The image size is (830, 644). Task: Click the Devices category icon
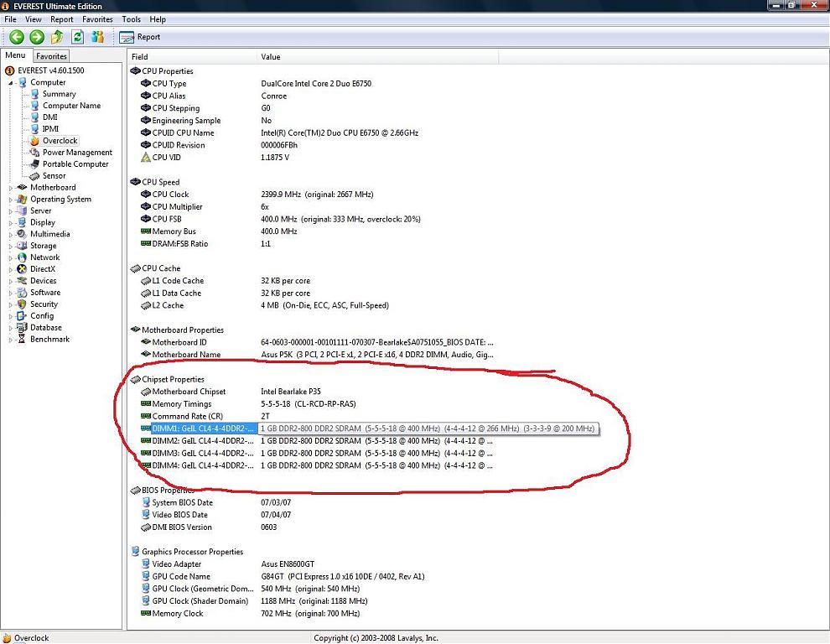coord(22,280)
